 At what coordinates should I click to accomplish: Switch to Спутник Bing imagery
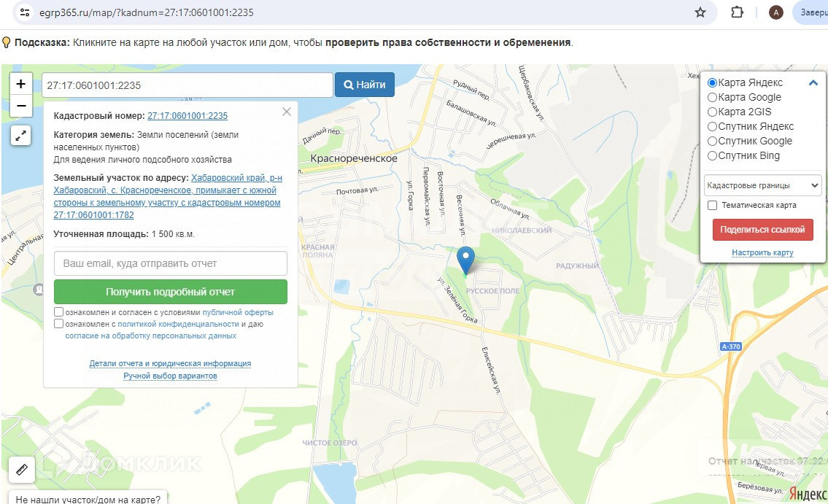712,155
